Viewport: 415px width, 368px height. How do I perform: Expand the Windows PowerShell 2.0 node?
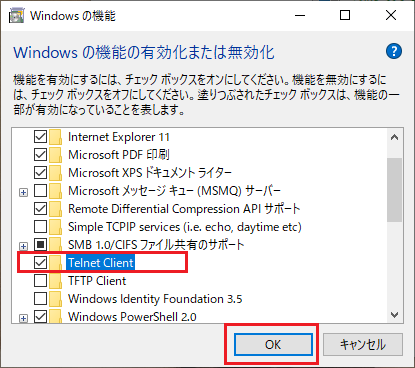(23, 319)
